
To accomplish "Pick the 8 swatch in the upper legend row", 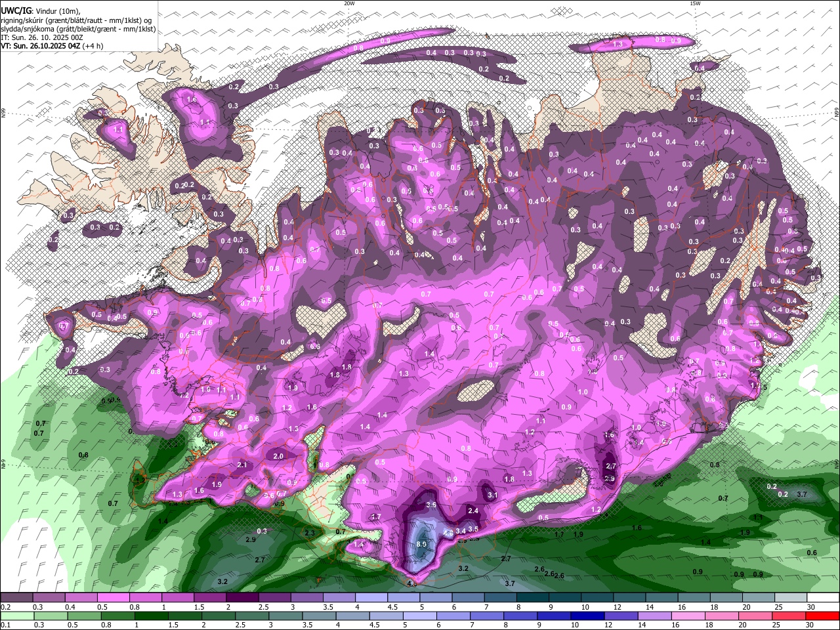I will click(x=533, y=598).
